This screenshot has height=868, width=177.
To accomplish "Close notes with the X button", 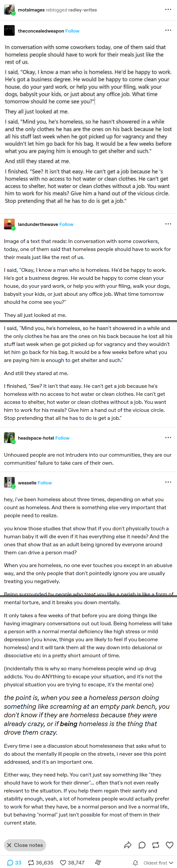I will point(25,845).
